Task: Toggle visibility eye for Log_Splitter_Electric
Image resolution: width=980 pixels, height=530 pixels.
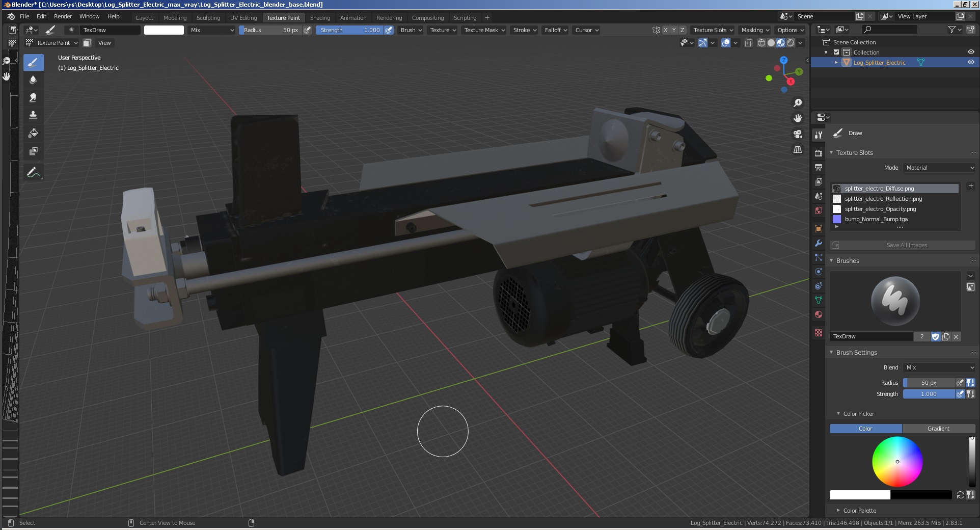Action: pyautogui.click(x=971, y=62)
